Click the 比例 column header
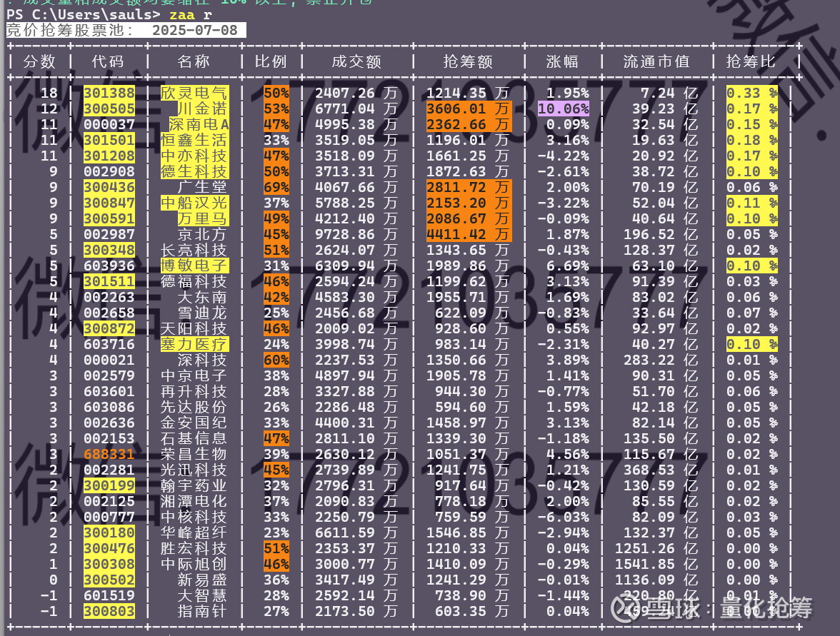This screenshot has height=636, width=840. coord(271,61)
